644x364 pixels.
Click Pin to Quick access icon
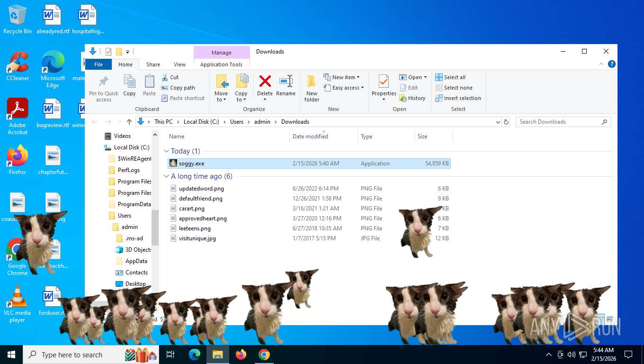tap(104, 82)
